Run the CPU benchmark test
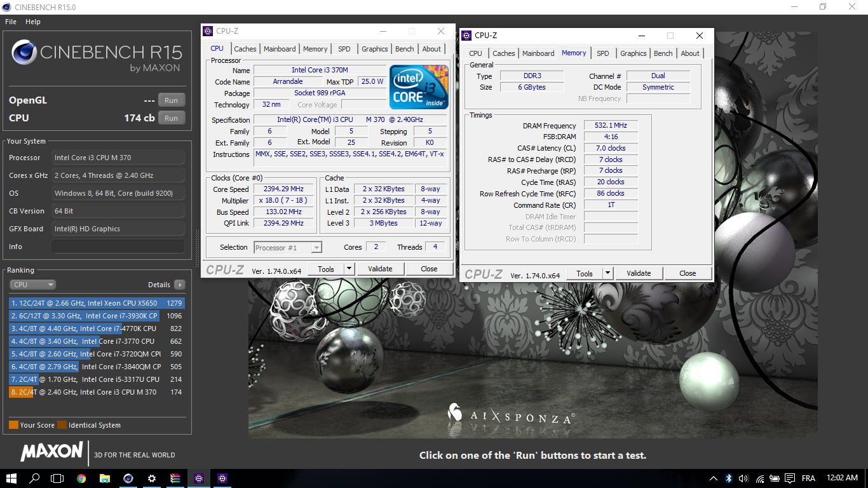868x488 pixels. coord(172,118)
